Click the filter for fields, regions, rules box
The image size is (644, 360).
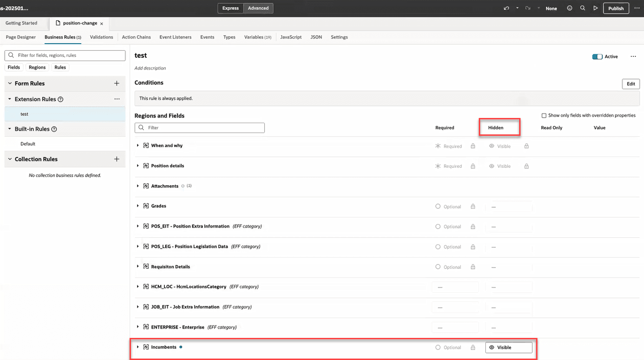coord(65,55)
